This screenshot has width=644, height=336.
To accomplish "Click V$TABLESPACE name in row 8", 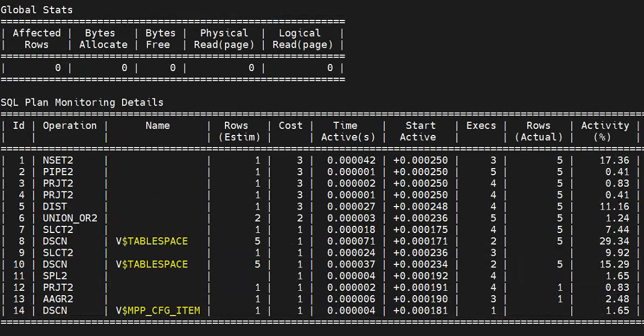I will point(152,241).
